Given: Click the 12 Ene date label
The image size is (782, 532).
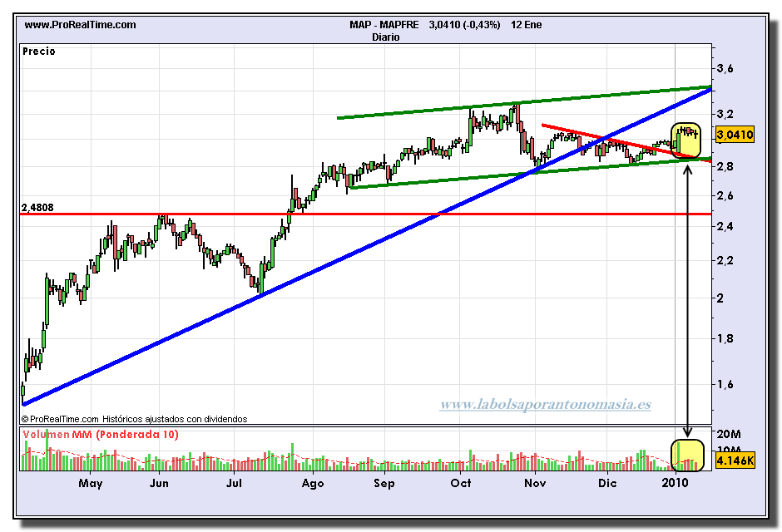Looking at the screenshot, I should (526, 25).
